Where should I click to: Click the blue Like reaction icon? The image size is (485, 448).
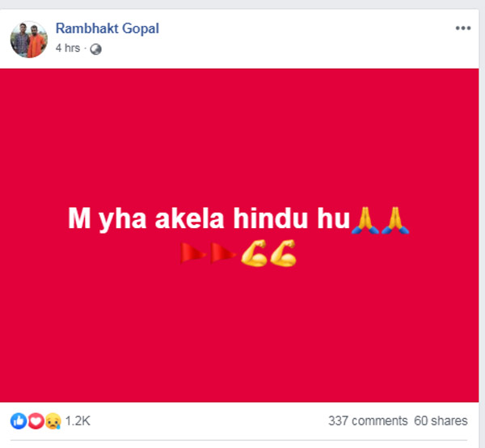pyautogui.click(x=17, y=421)
